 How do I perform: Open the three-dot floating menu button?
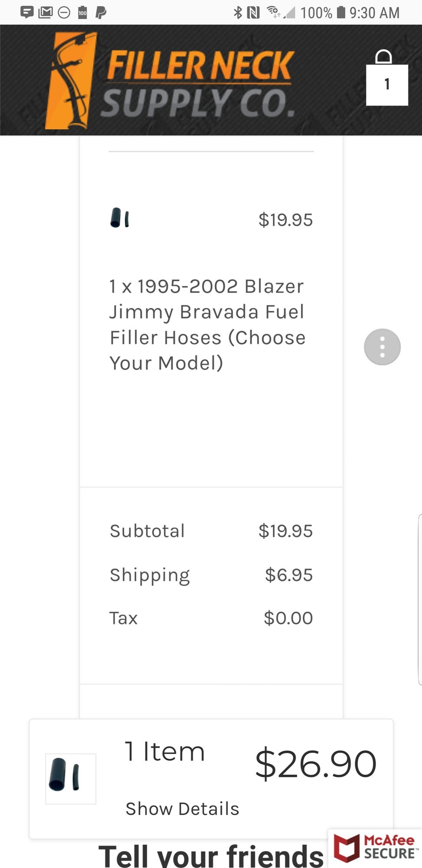[382, 347]
